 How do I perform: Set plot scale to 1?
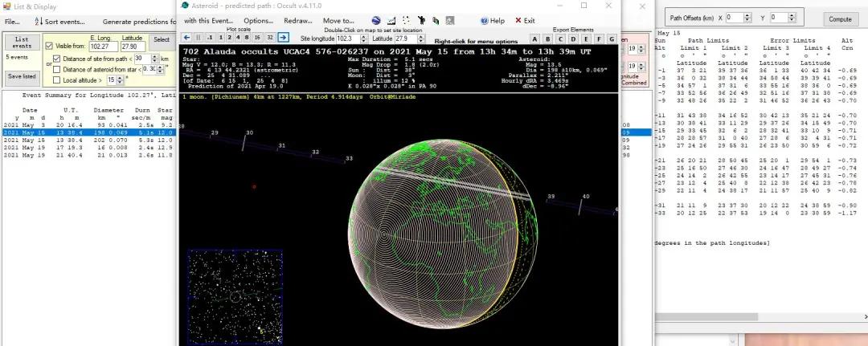221,38
